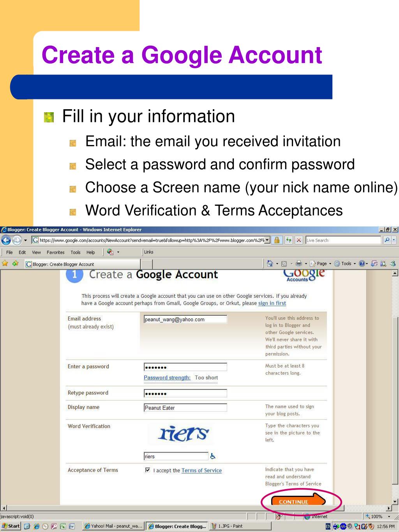Viewport: 399px width, 532px height.
Task: Click the Add to Favorites star-plus icon
Action: [x=16, y=263]
